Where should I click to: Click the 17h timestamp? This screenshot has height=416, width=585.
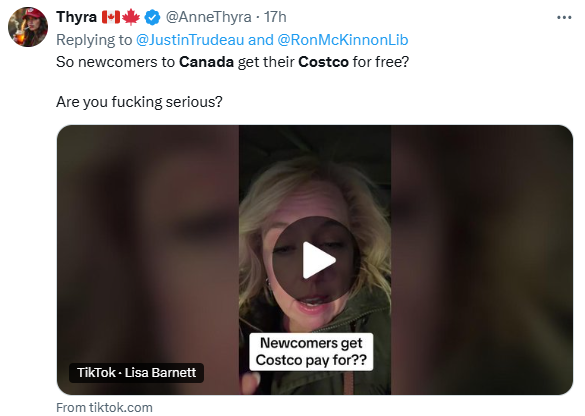(275, 17)
